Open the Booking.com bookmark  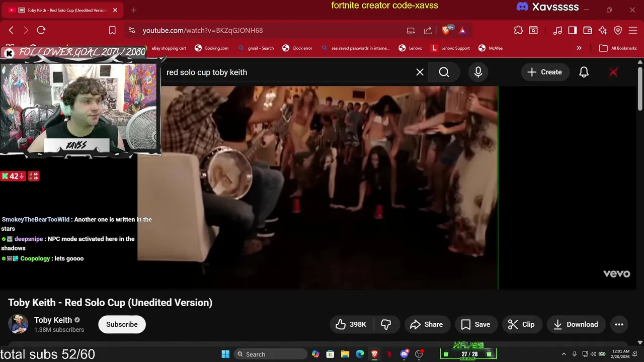[x=211, y=48]
